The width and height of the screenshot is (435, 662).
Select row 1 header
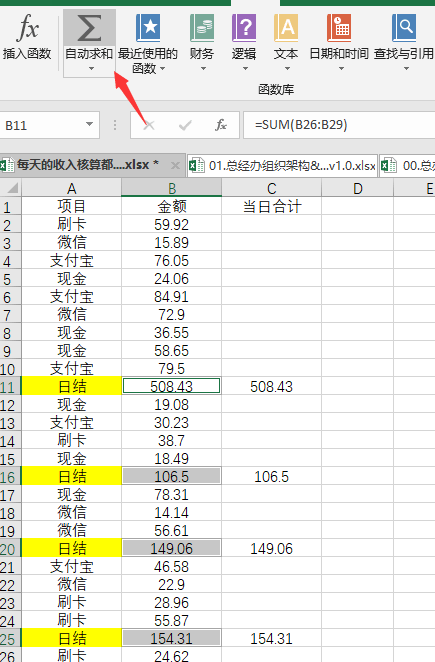(10, 207)
